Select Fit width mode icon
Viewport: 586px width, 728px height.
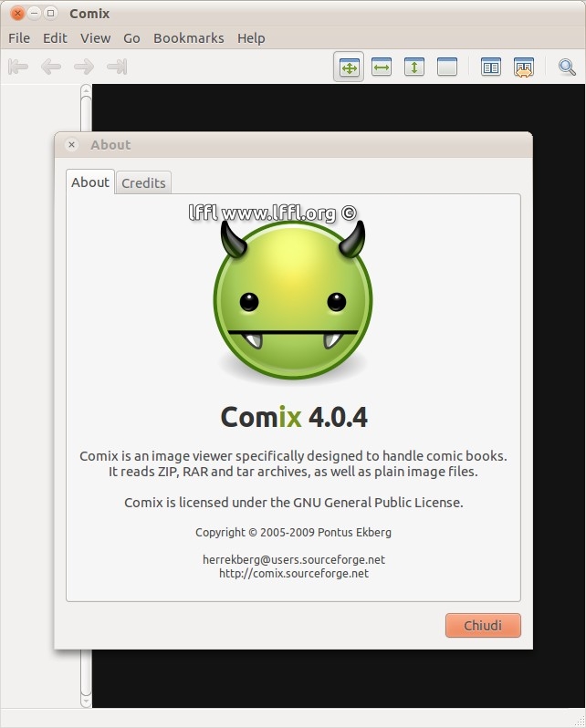tap(382, 67)
